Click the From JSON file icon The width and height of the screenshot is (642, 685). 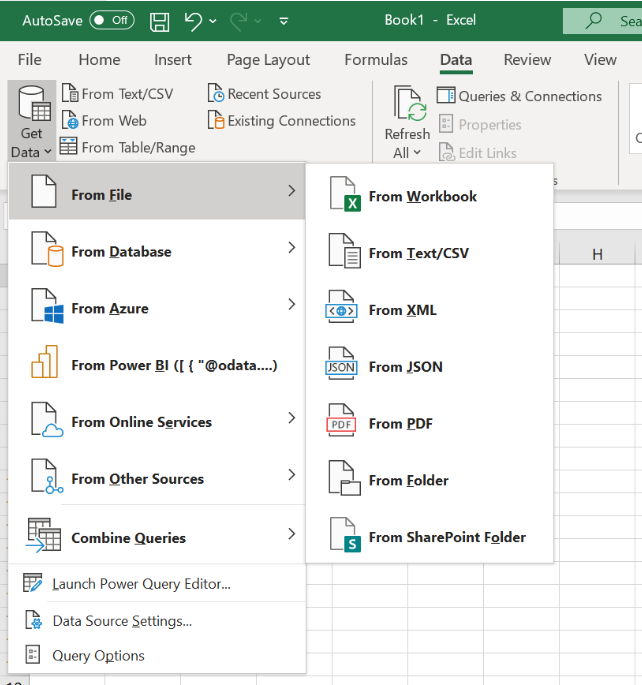pyautogui.click(x=342, y=363)
